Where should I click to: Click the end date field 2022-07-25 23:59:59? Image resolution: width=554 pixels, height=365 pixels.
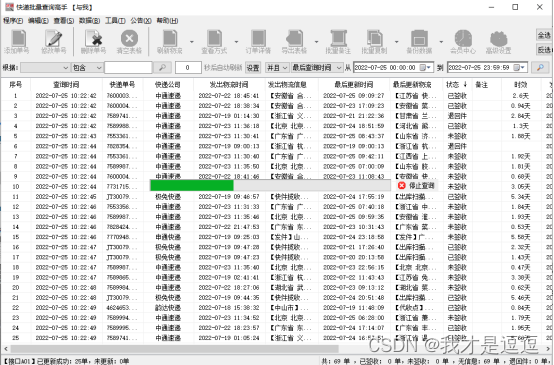click(x=487, y=67)
